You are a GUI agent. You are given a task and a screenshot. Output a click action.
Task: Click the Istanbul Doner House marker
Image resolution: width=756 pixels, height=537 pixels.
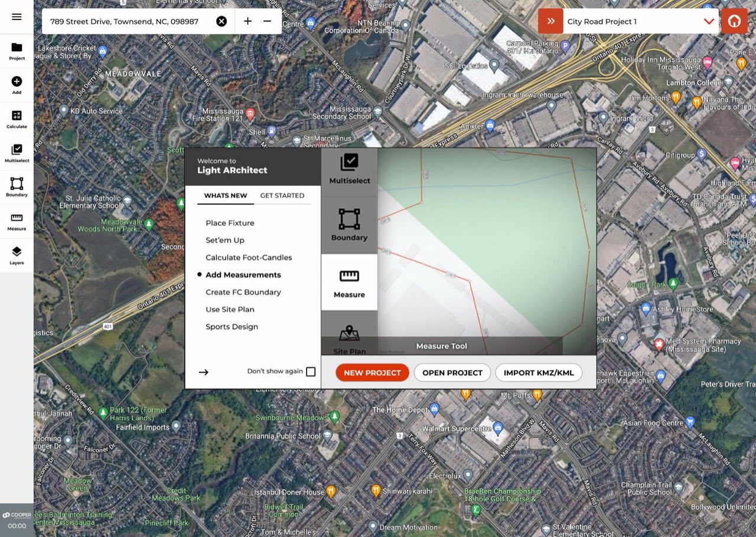331,491
